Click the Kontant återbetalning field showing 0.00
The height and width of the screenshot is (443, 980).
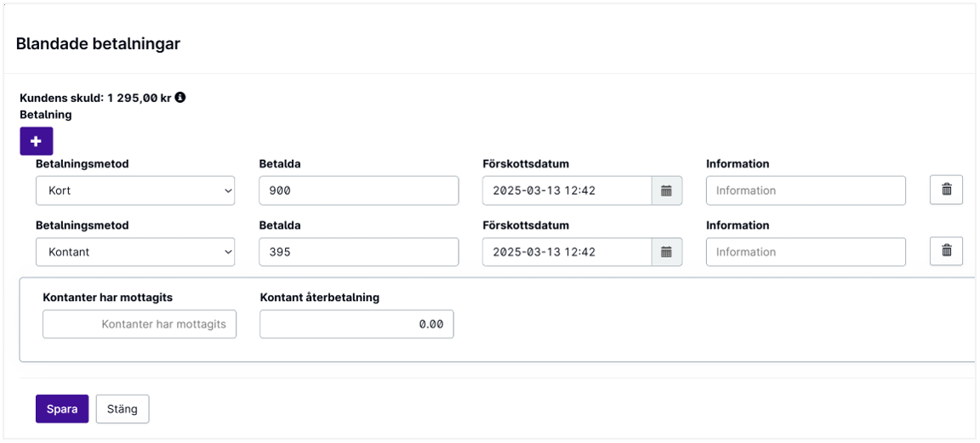356,324
